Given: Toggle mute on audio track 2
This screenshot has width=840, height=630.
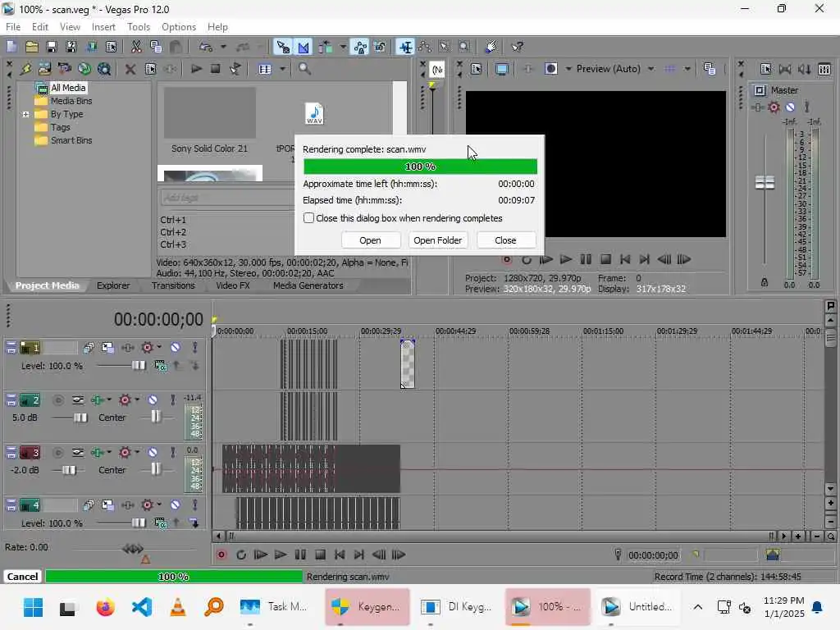Looking at the screenshot, I should [153, 400].
